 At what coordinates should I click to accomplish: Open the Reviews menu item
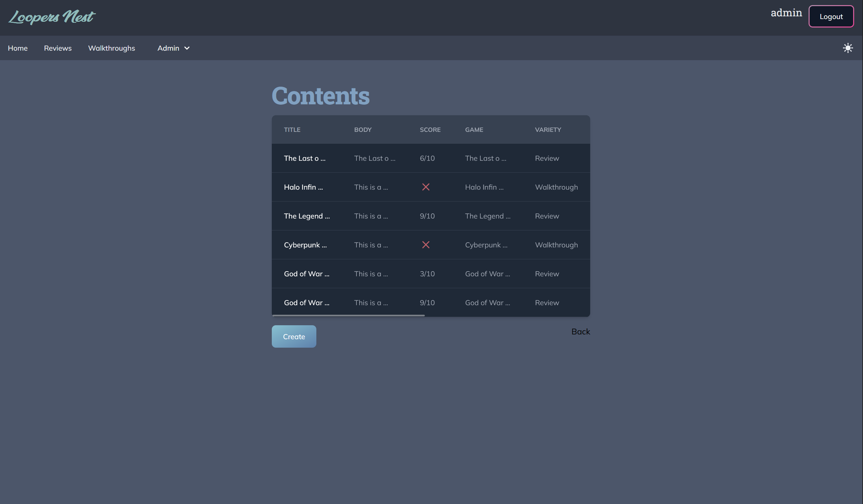(x=57, y=48)
